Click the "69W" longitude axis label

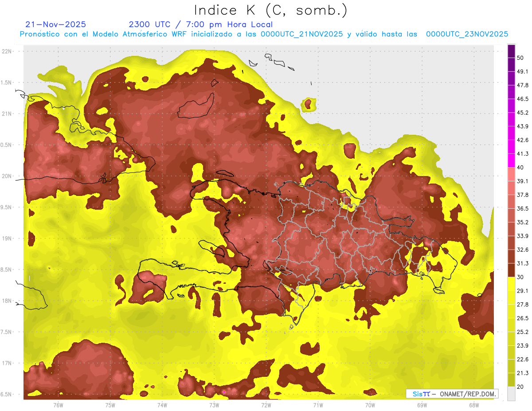(422, 405)
